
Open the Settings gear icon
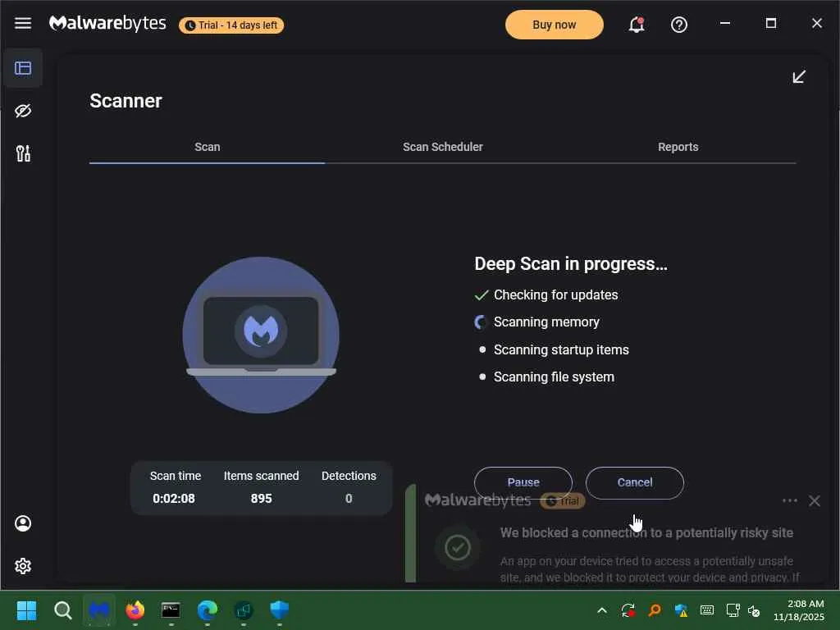[22, 566]
